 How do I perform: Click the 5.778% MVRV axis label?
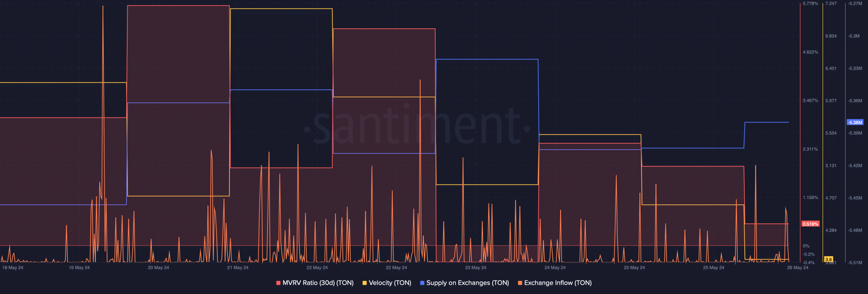(x=810, y=3)
